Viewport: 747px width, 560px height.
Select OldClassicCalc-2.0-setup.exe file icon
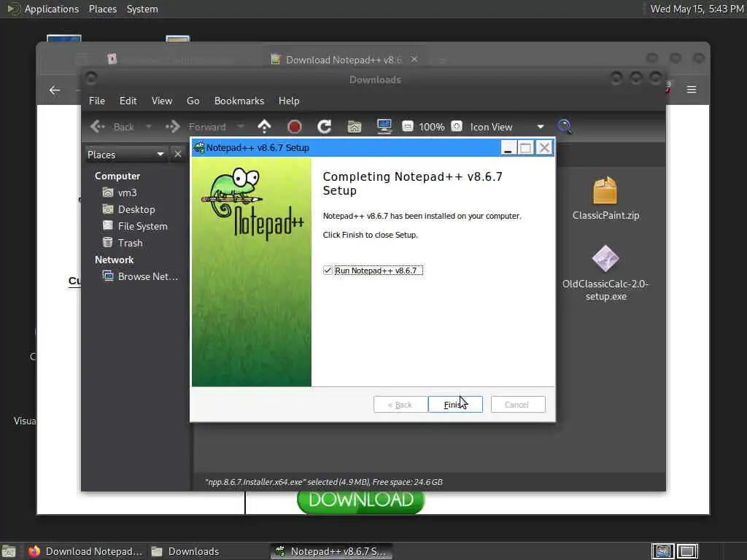[x=605, y=273]
